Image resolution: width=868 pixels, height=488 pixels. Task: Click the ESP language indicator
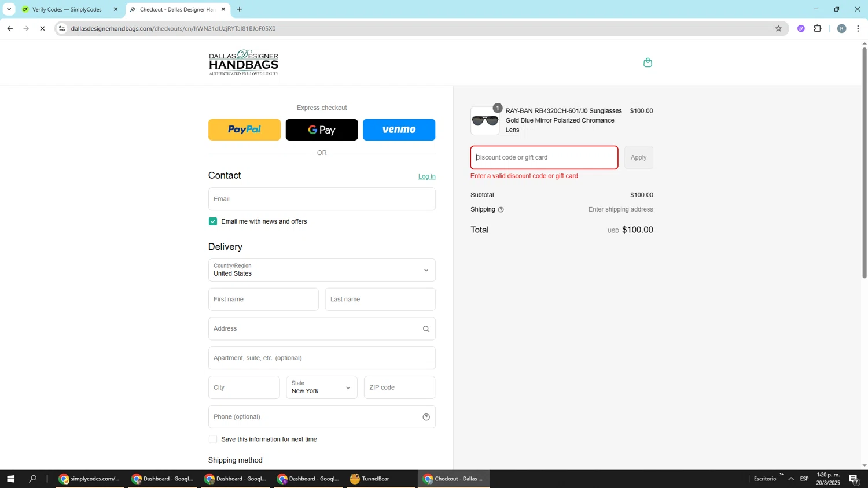[x=804, y=479]
